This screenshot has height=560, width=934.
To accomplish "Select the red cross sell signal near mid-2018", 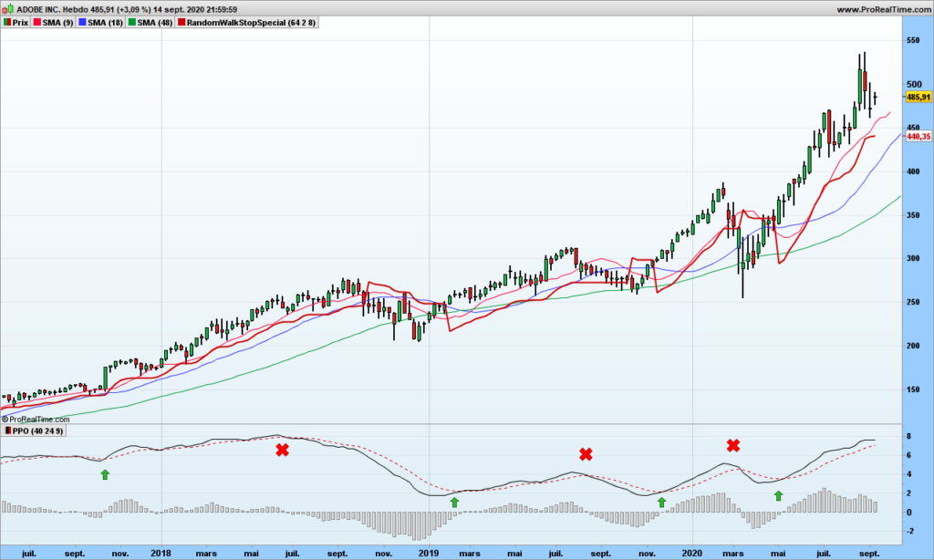I will (283, 450).
